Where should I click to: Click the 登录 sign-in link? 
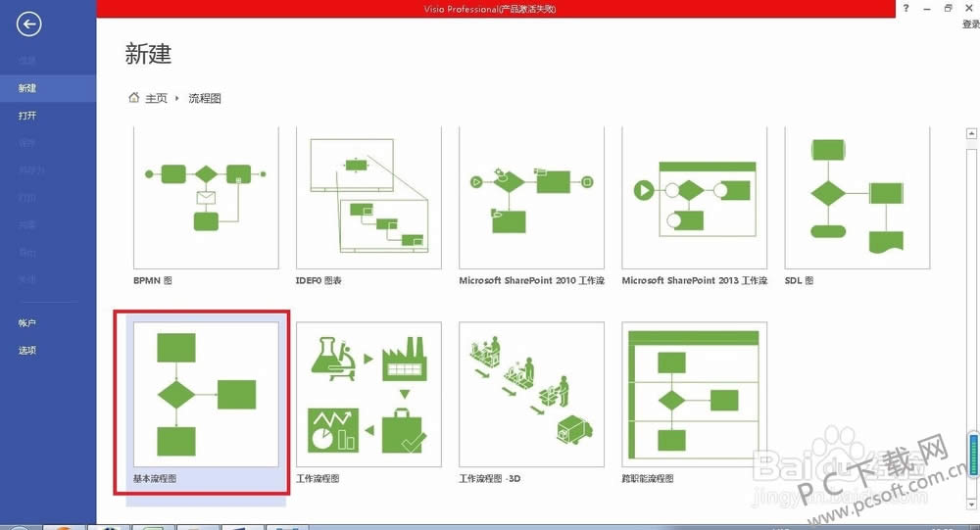[x=970, y=24]
